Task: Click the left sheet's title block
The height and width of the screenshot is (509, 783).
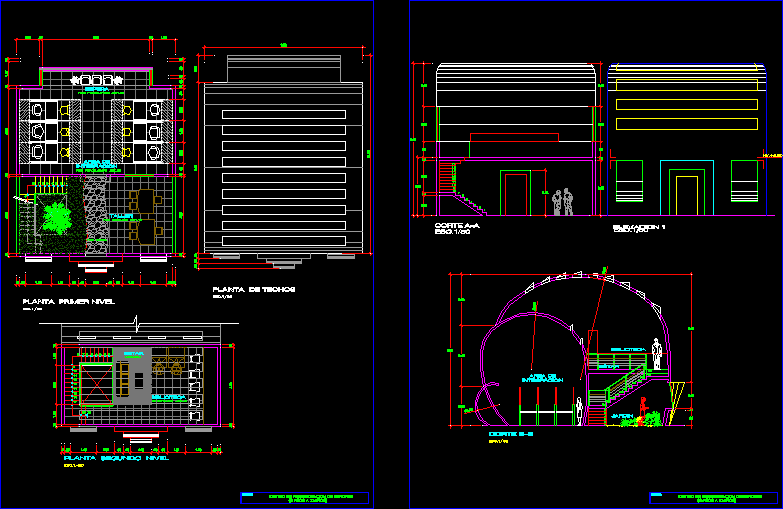Action: click(304, 497)
